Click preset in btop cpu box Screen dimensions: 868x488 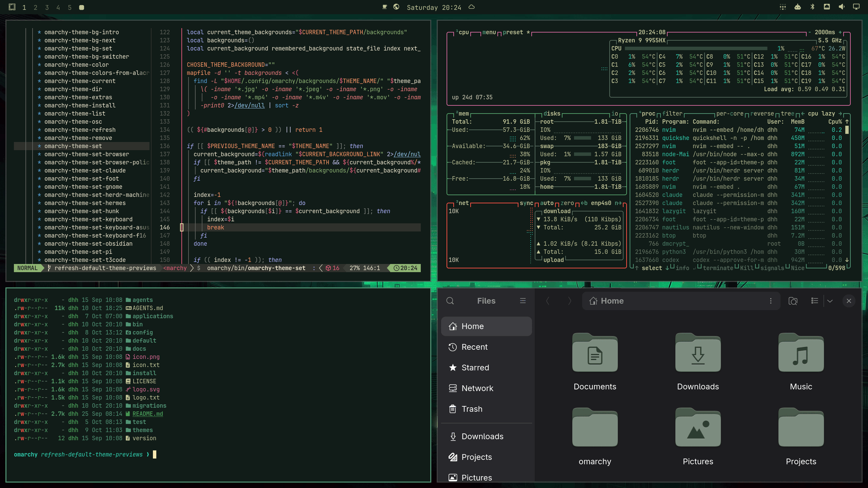pyautogui.click(x=513, y=32)
